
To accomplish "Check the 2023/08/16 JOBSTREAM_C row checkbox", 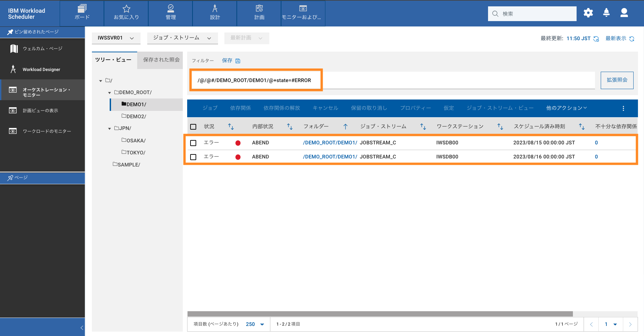I will coord(193,157).
